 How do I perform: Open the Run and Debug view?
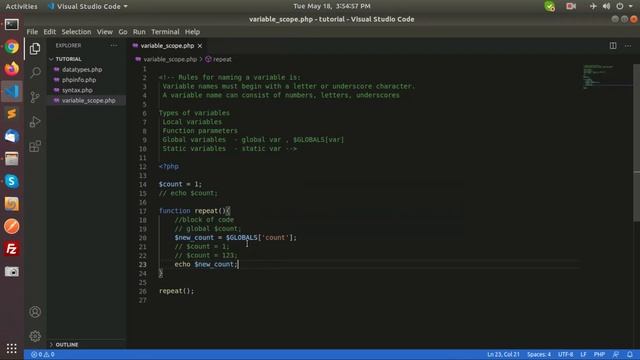pyautogui.click(x=35, y=122)
